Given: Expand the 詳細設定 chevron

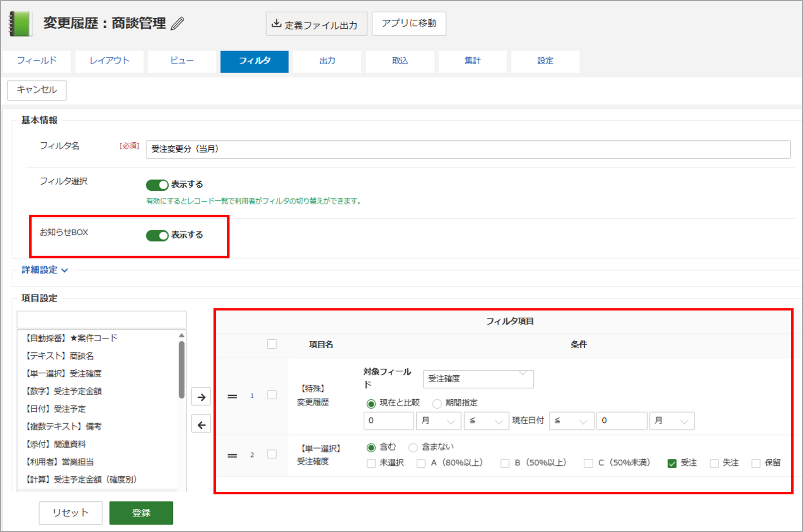Looking at the screenshot, I should click(x=65, y=270).
